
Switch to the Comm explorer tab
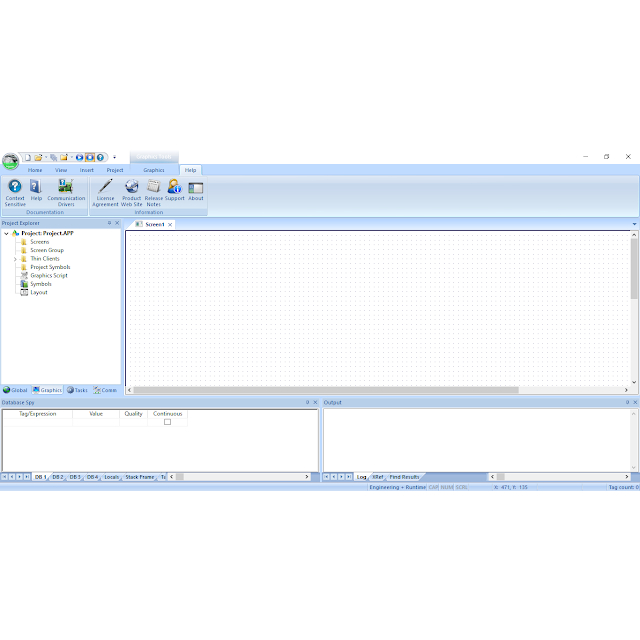(105, 390)
